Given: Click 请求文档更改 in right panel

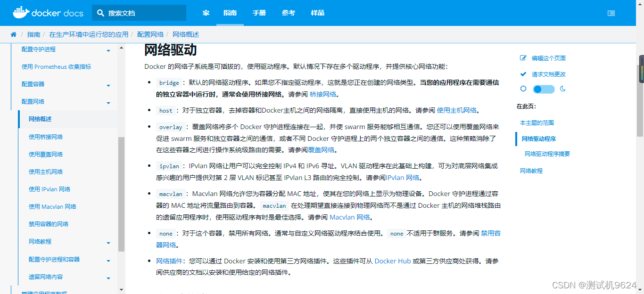Looking at the screenshot, I should (549, 74).
